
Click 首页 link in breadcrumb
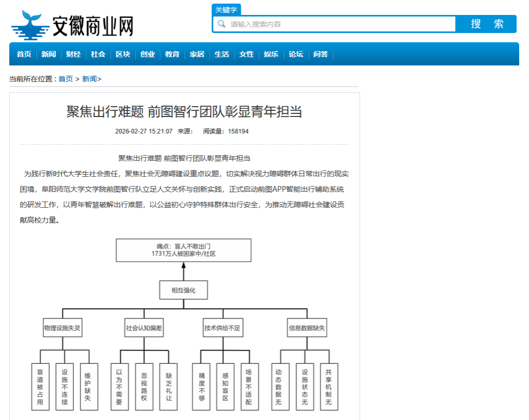(x=65, y=79)
